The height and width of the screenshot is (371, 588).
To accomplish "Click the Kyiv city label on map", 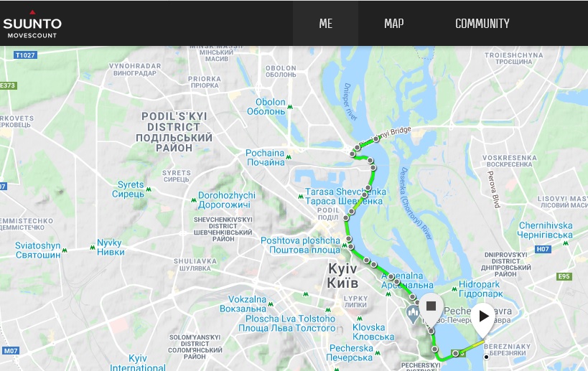I will [342, 276].
